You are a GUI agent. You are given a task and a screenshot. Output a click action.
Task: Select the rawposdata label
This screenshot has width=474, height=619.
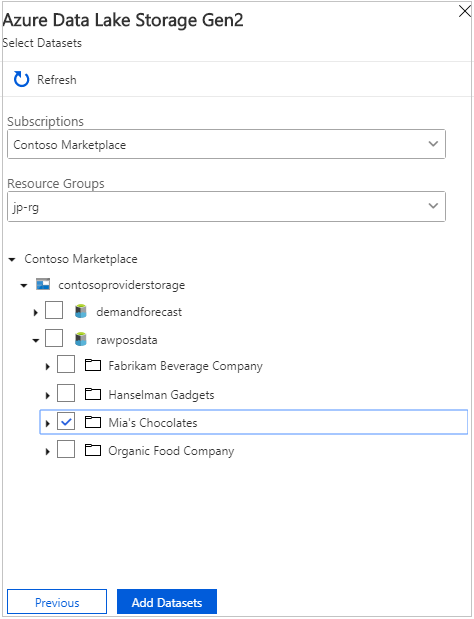point(127,340)
